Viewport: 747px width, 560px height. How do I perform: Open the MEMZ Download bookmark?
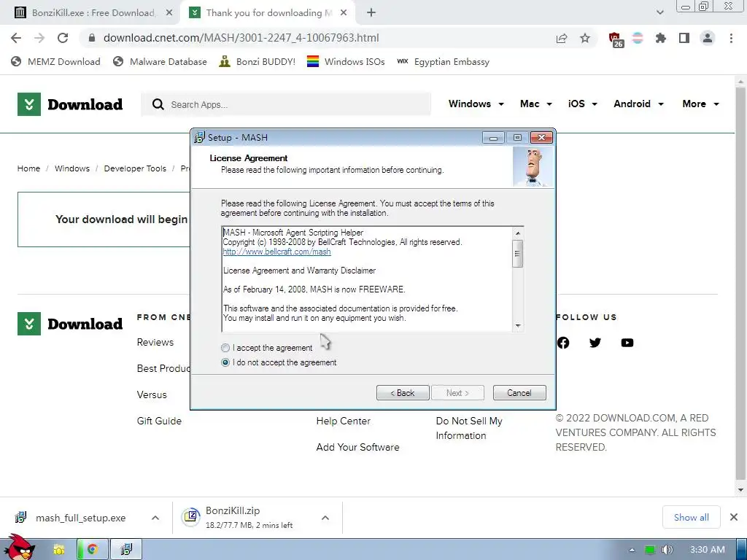[x=55, y=62]
